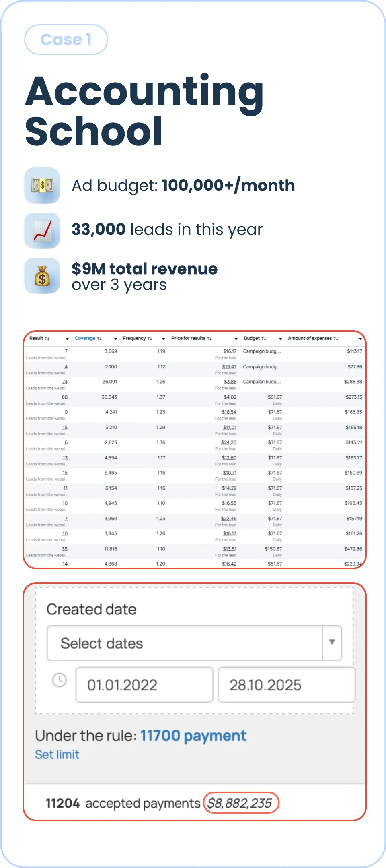Open the 11700 payment rule link

point(193,736)
